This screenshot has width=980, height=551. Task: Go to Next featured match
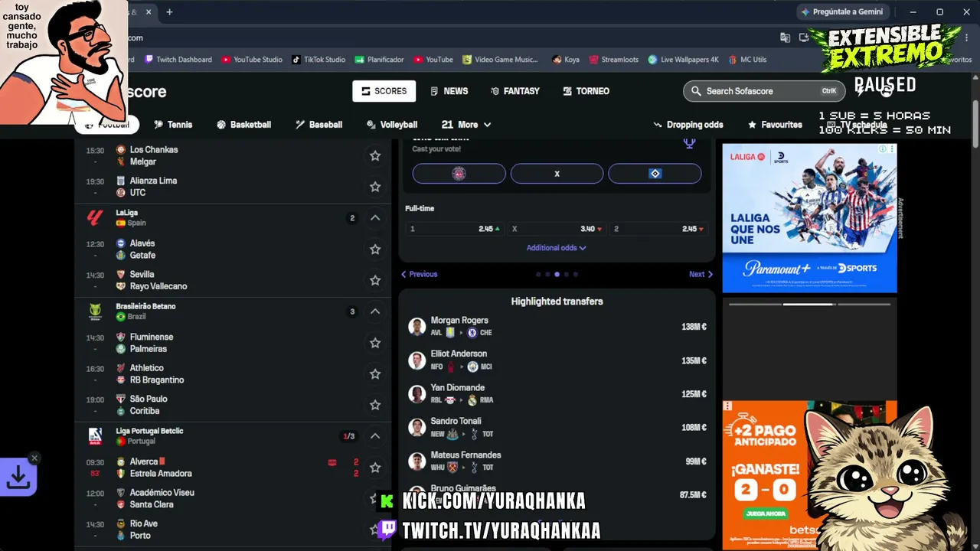[x=701, y=274]
